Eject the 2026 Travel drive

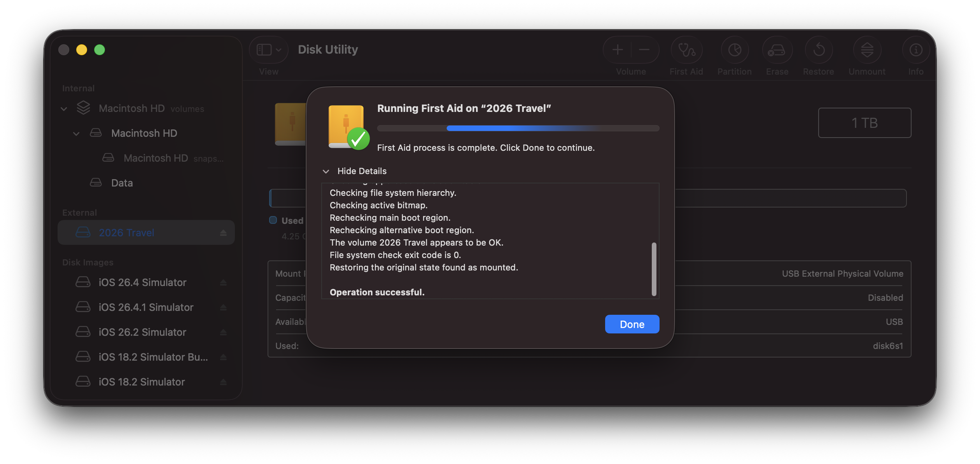223,233
